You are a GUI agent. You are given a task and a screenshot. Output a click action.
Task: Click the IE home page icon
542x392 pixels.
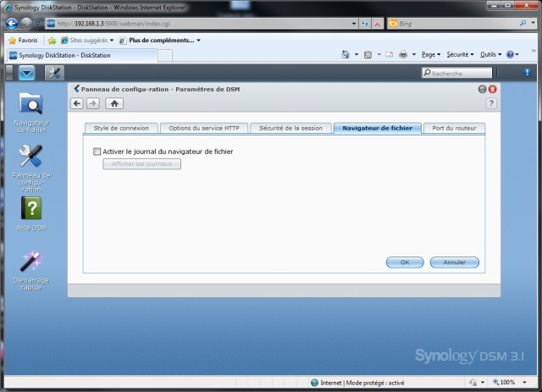click(x=346, y=54)
